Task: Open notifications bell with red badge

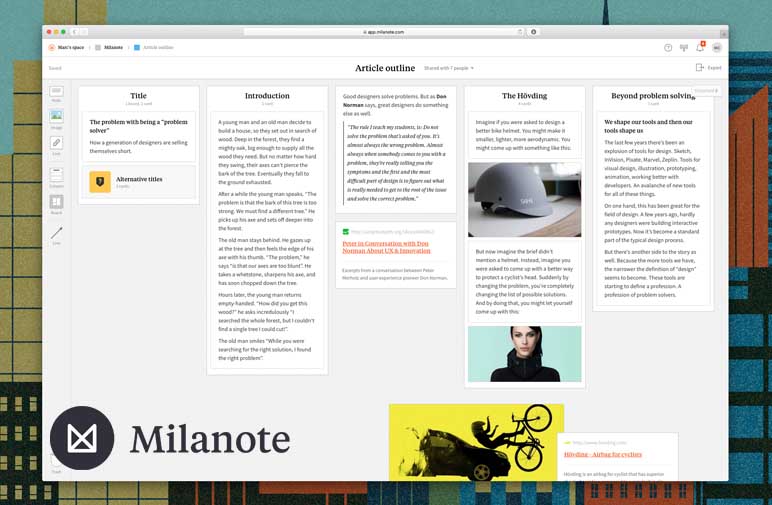Action: tap(700, 47)
